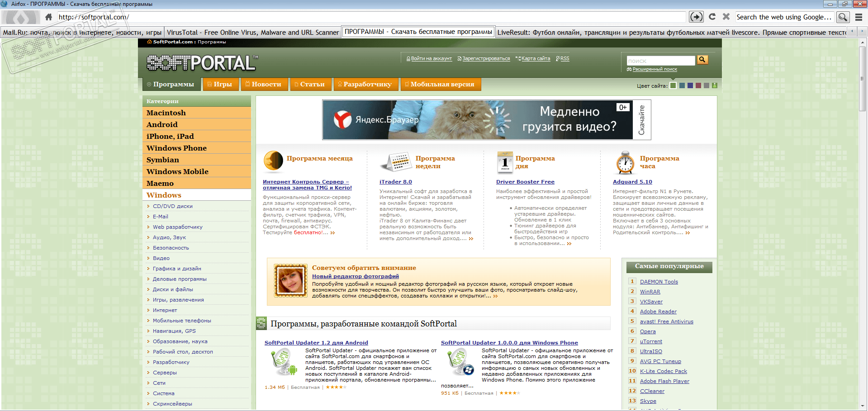Select the New Year tree site theme icon
868x411 pixels.
(715, 85)
